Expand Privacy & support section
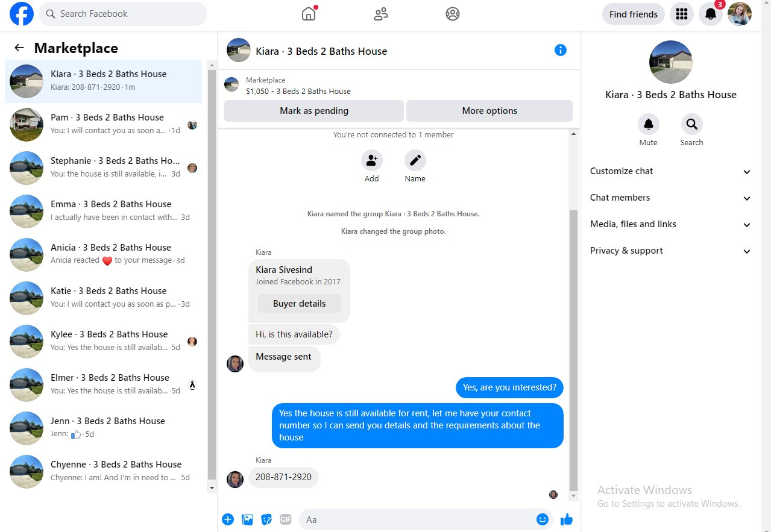The width and height of the screenshot is (771, 532). coord(671,251)
